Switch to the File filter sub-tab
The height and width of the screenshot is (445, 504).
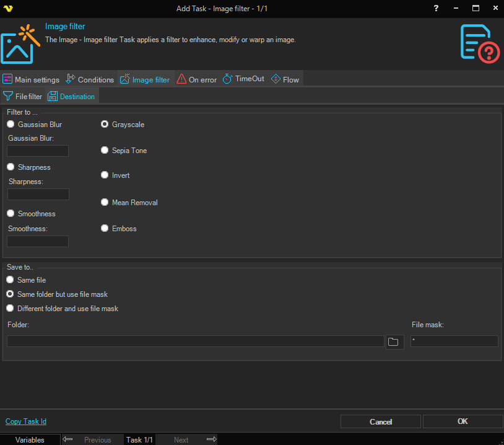[23, 97]
